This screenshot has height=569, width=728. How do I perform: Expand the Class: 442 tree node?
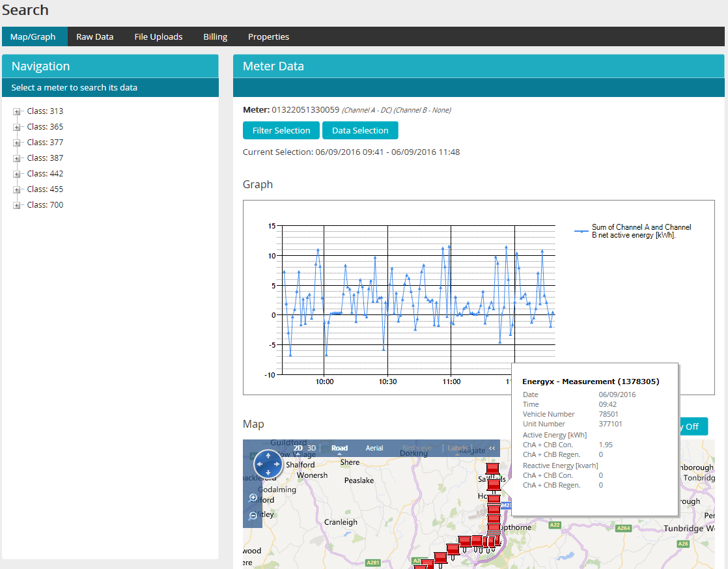tap(17, 174)
